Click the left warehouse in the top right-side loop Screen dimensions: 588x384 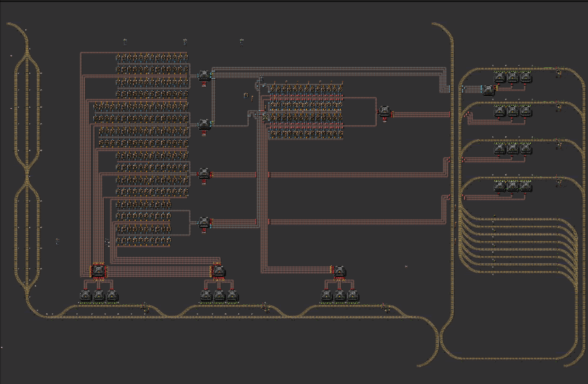pyautogui.click(x=500, y=77)
